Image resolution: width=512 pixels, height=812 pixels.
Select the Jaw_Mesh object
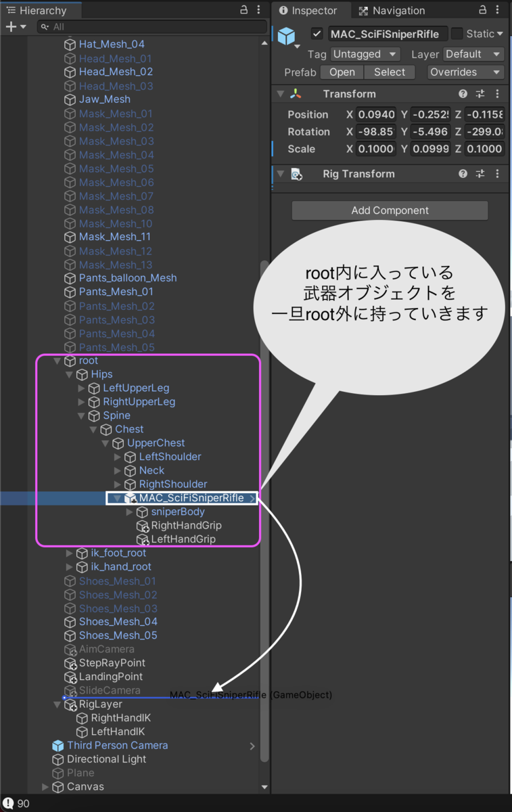click(105, 99)
